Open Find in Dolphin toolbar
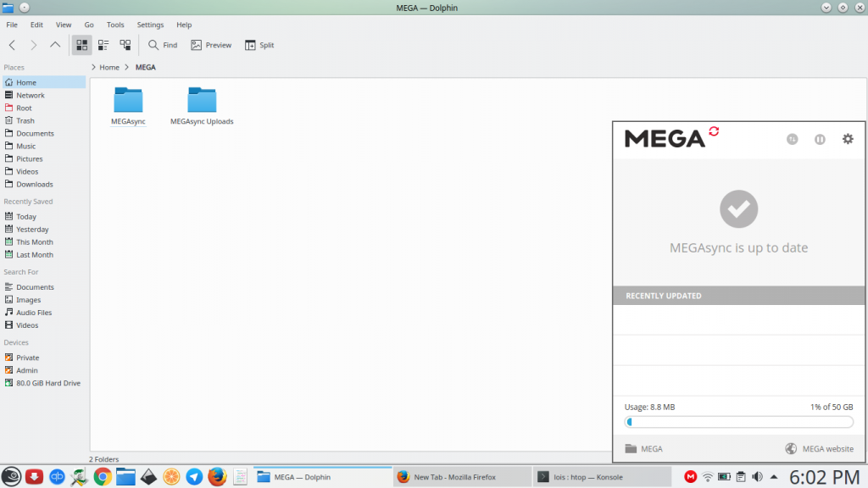The height and width of the screenshot is (488, 868). (x=163, y=45)
